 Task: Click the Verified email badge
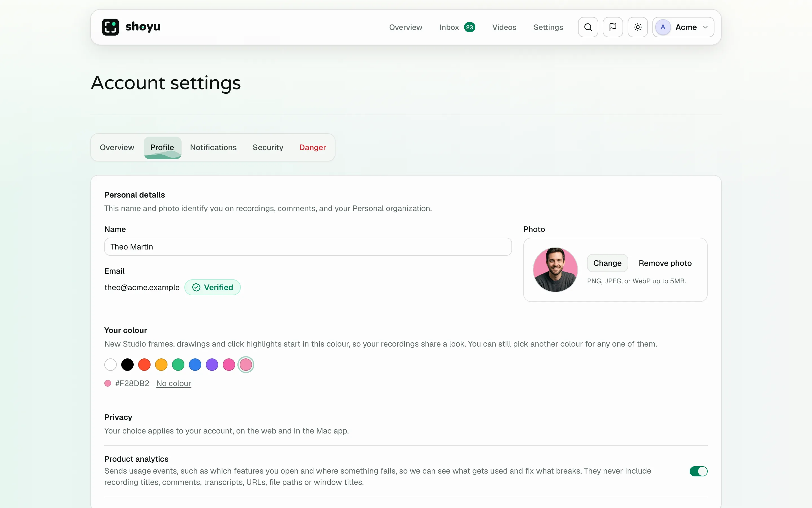(212, 287)
